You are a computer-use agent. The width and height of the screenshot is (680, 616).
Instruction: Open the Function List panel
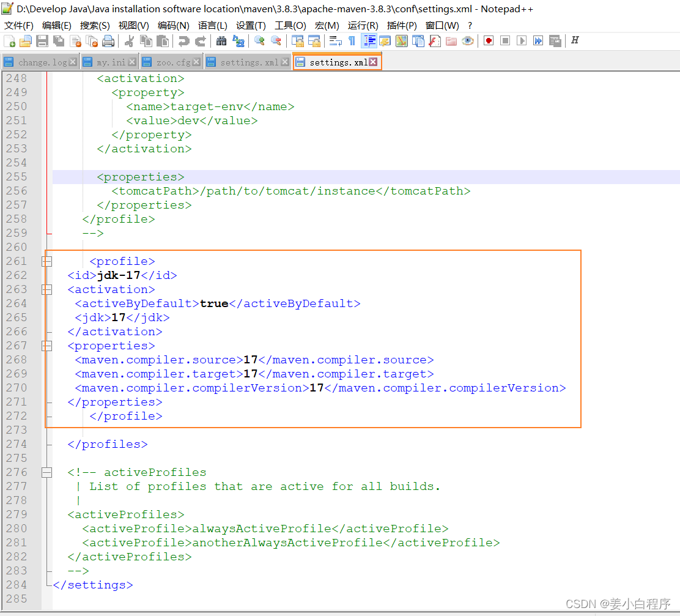tap(435, 41)
